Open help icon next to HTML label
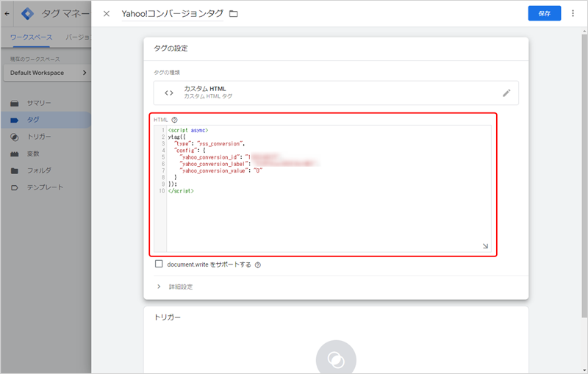Image resolution: width=588 pixels, height=374 pixels. [x=174, y=120]
